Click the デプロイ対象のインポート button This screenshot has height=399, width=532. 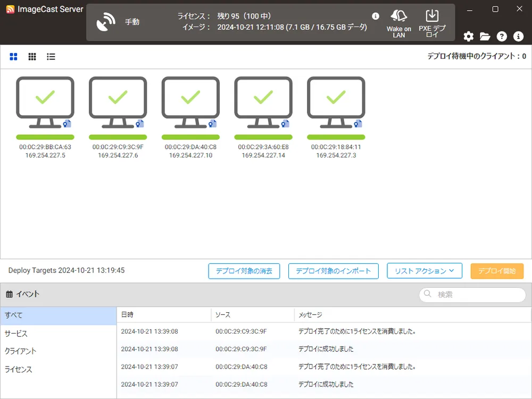(333, 271)
